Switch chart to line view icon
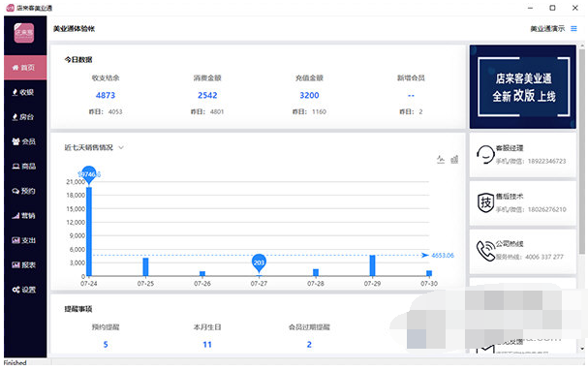Image resolution: width=588 pixels, height=370 pixels. click(441, 160)
